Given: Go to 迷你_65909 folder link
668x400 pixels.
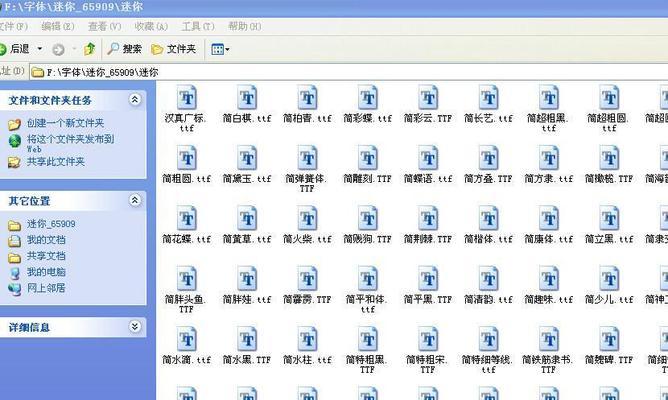Looking at the screenshot, I should pyautogui.click(x=51, y=224).
